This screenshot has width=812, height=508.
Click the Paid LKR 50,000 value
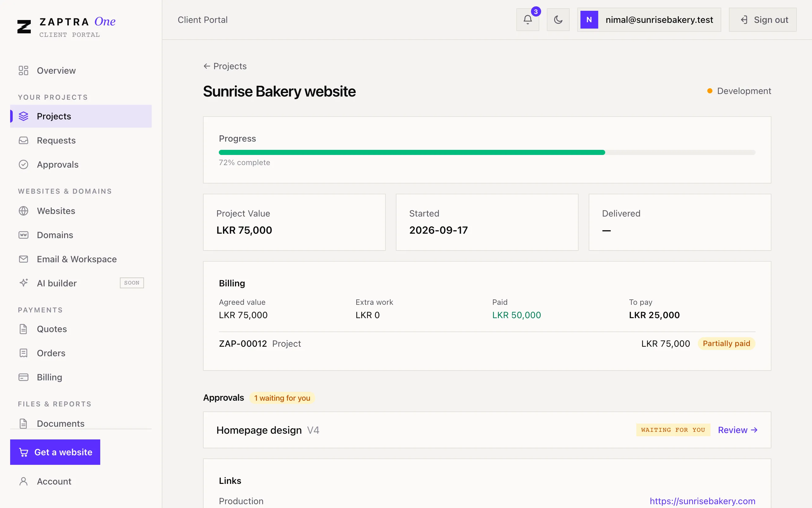(x=516, y=315)
